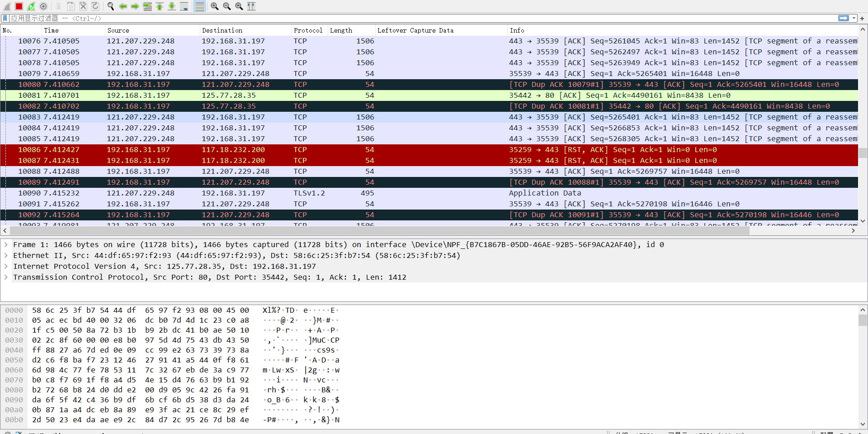Select green packet 10081 to 125.77.28.35
This screenshot has height=434, width=868.
pyautogui.click(x=429, y=95)
